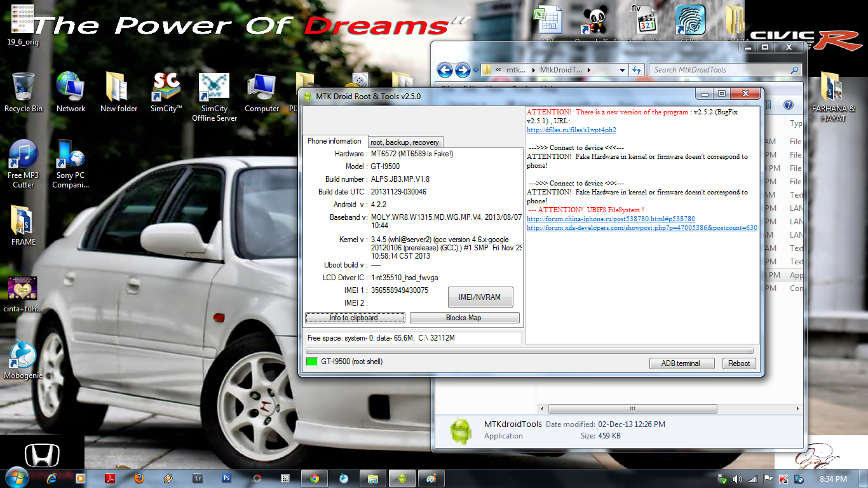This screenshot has width=868, height=488.
Task: Select the Excel spreadsheet file on desktop
Action: click(548, 20)
